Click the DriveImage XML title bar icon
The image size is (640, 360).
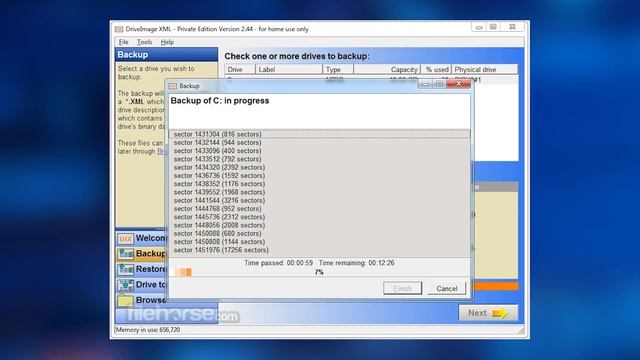click(119, 29)
